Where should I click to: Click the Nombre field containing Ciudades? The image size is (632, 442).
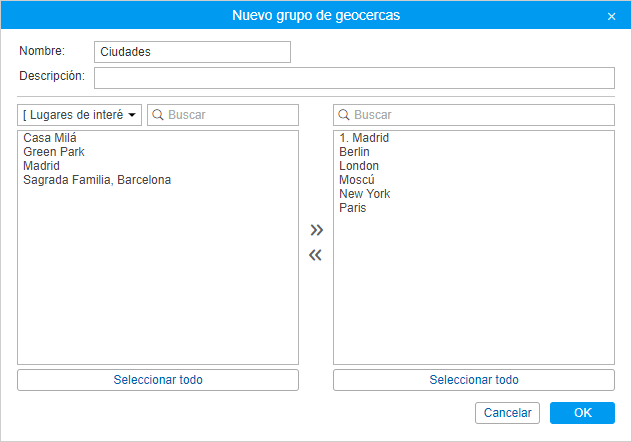192,52
